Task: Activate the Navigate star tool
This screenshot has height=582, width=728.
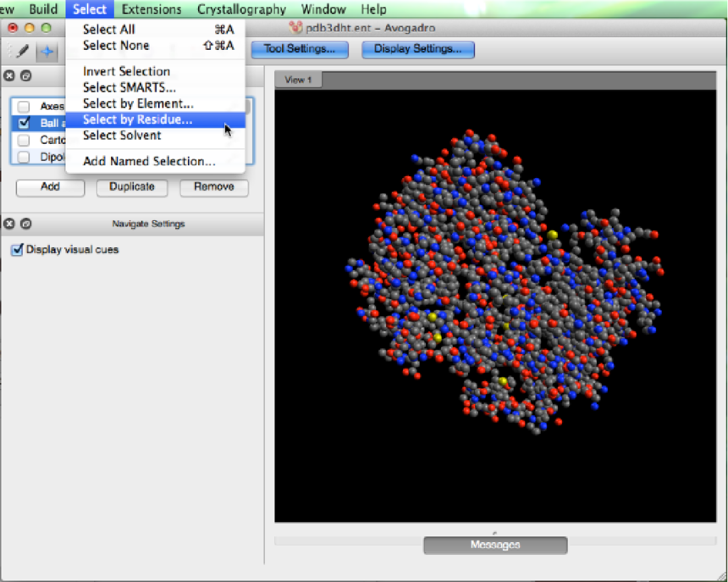Action: (x=47, y=51)
